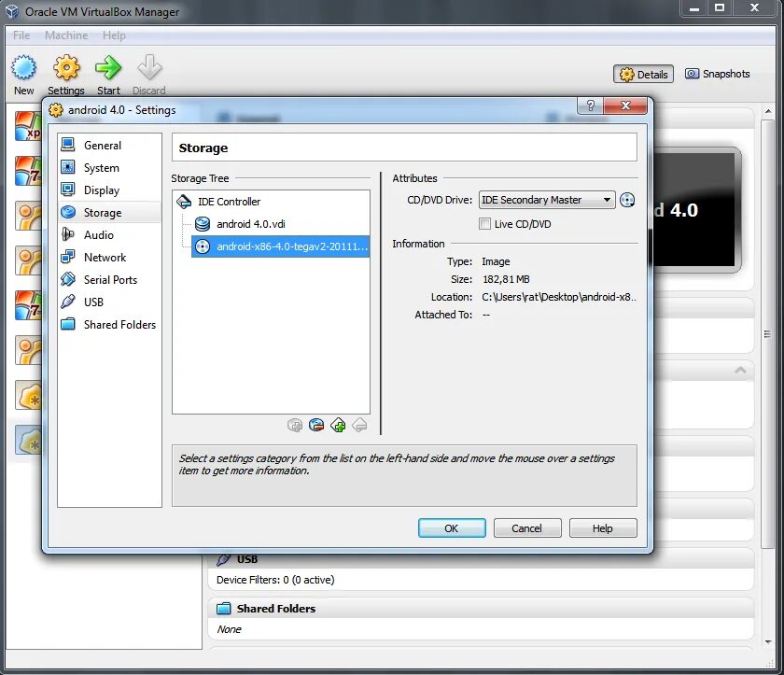Viewport: 784px width, 675px height.
Task: Enable the Live CD/DVD checkbox
Action: pos(484,224)
